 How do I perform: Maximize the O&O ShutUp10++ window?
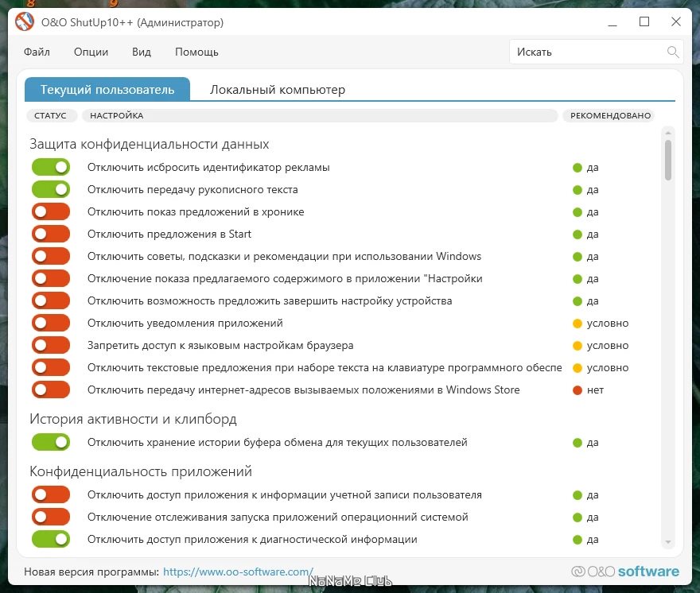[x=644, y=21]
